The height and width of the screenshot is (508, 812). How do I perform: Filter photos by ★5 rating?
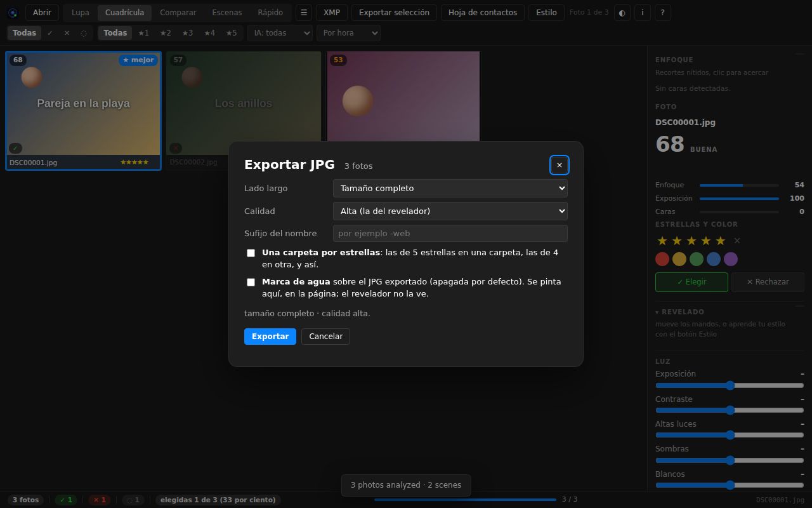pos(232,33)
